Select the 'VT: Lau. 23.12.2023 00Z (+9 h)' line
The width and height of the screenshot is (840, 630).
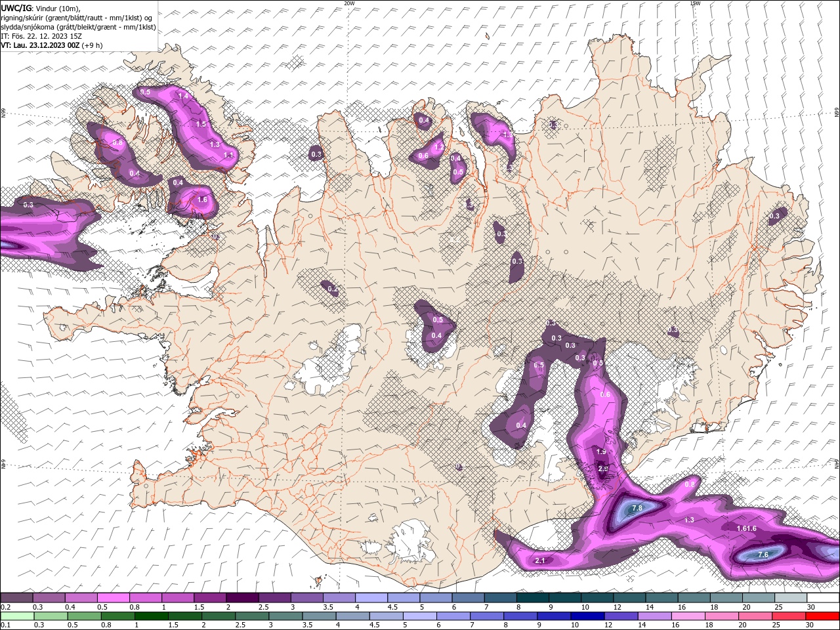tap(51, 45)
